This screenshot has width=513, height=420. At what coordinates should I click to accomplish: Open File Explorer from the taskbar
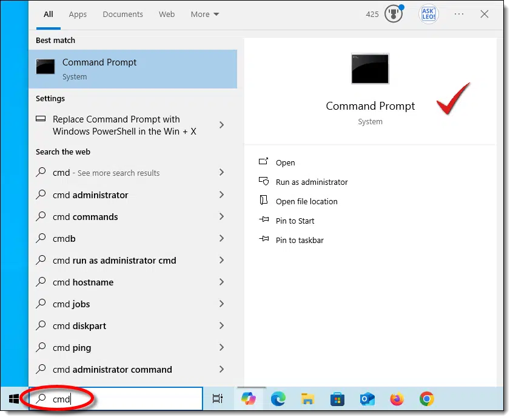click(x=308, y=399)
